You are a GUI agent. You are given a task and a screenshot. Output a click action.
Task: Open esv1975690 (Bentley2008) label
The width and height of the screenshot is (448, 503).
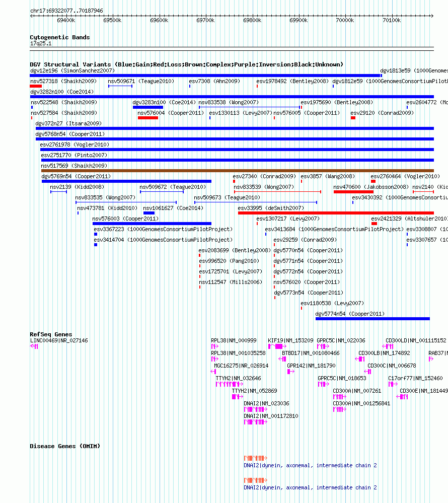click(x=337, y=102)
